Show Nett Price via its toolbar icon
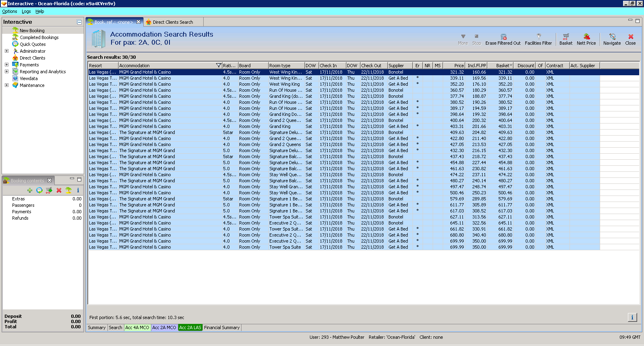 click(586, 36)
